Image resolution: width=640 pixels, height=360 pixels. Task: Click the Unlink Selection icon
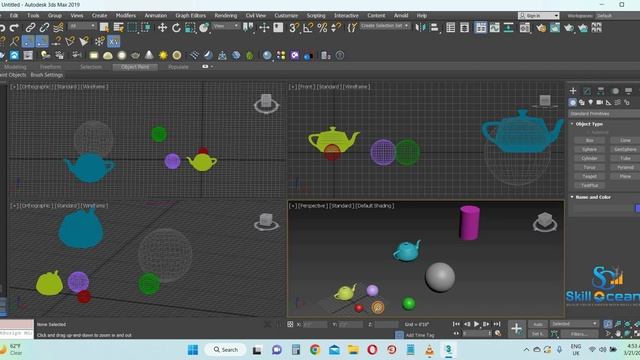(x=44, y=28)
